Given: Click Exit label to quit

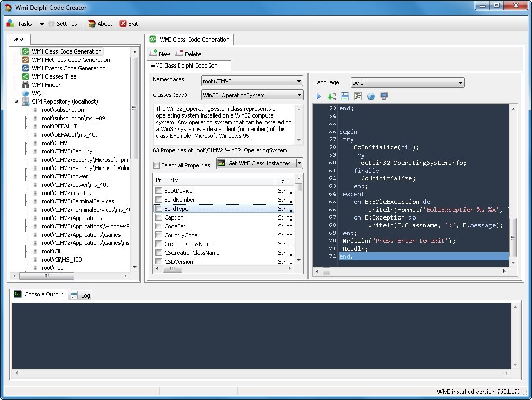Looking at the screenshot, I should tap(132, 24).
